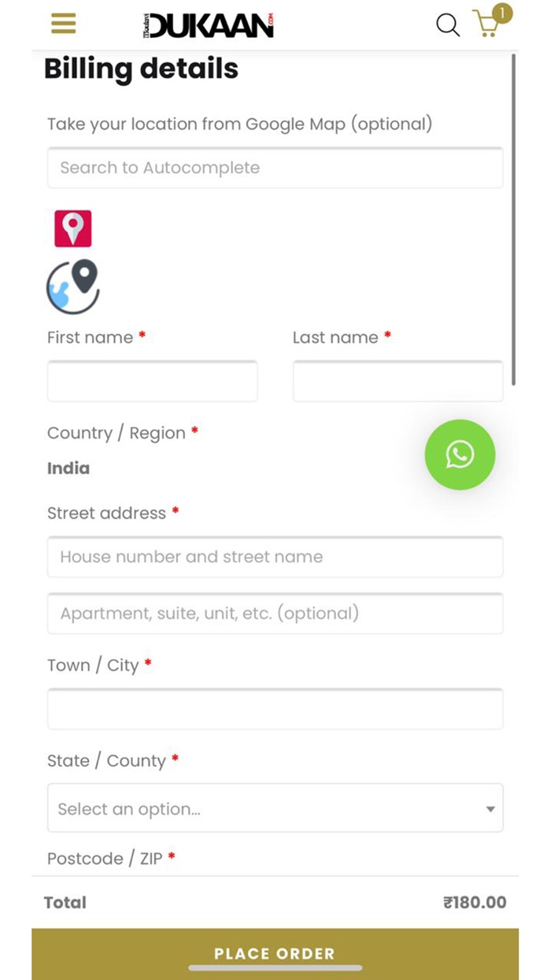Focus the House number and street field
This screenshot has width=551, height=980.
(275, 557)
